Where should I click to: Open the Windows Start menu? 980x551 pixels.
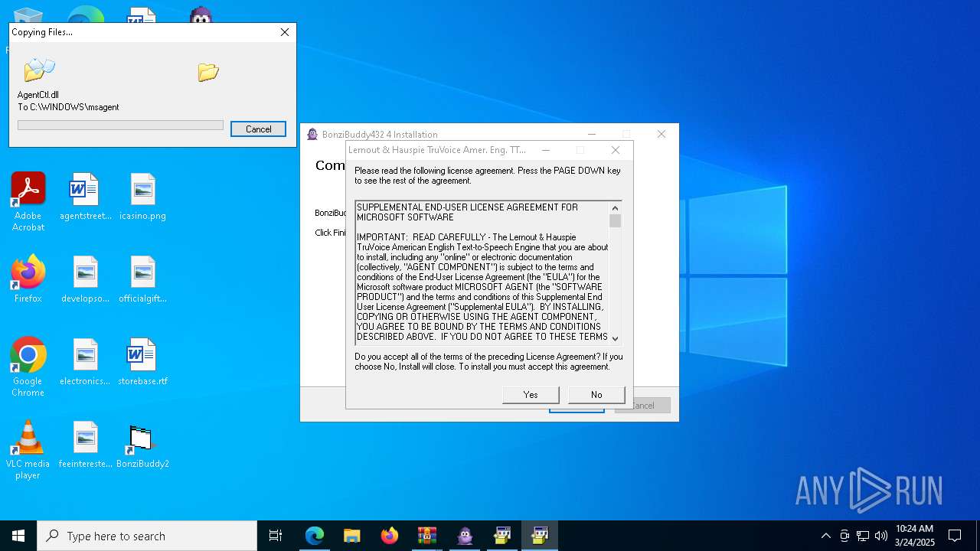coord(18,536)
